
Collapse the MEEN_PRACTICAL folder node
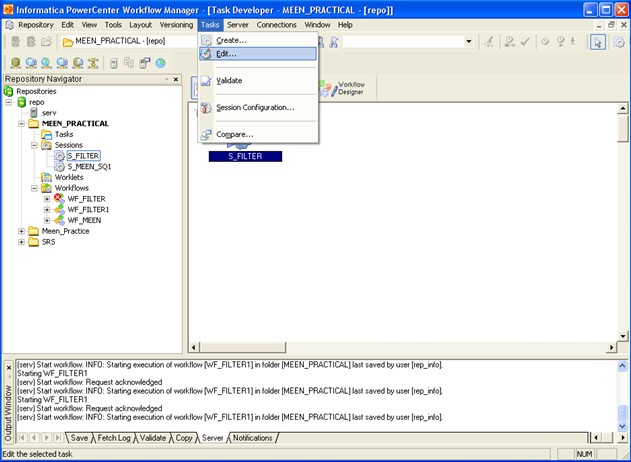21,124
